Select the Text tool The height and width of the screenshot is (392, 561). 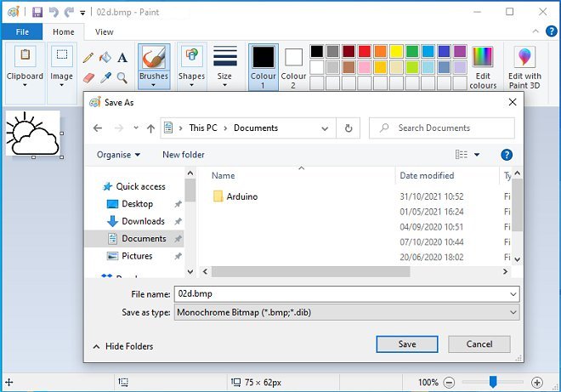pos(122,58)
